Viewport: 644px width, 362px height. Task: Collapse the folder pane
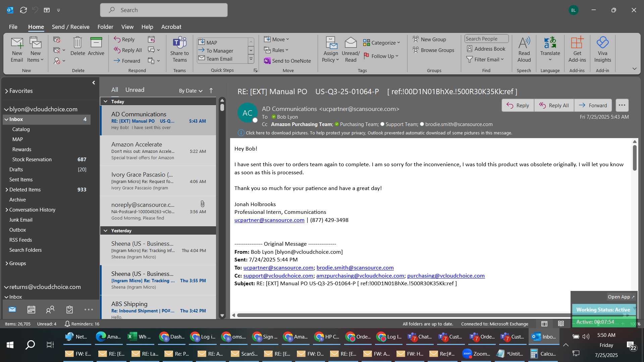94,83
